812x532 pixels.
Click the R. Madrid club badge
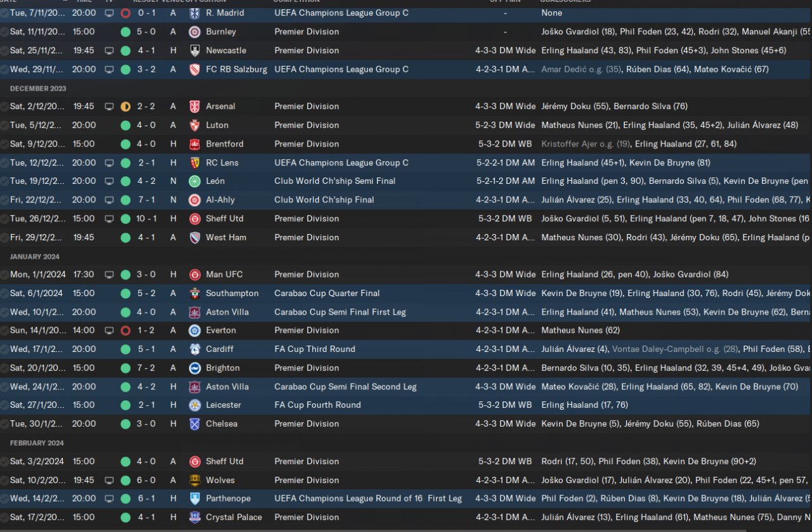pos(195,13)
